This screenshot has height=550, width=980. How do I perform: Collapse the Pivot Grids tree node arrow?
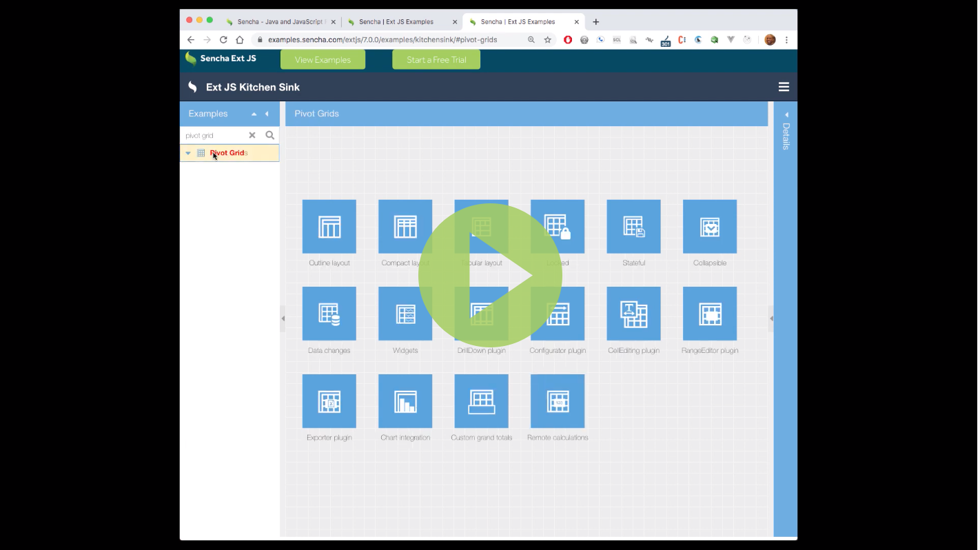click(x=188, y=153)
